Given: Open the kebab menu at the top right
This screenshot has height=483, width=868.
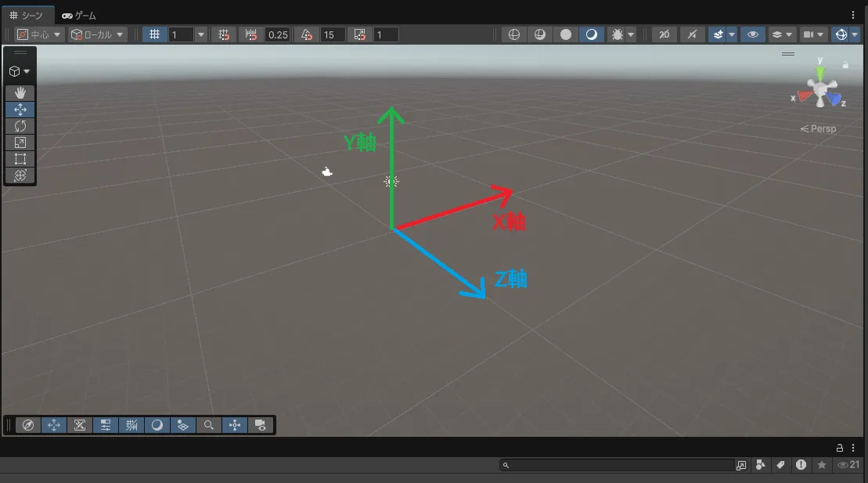Looking at the screenshot, I should [x=853, y=14].
